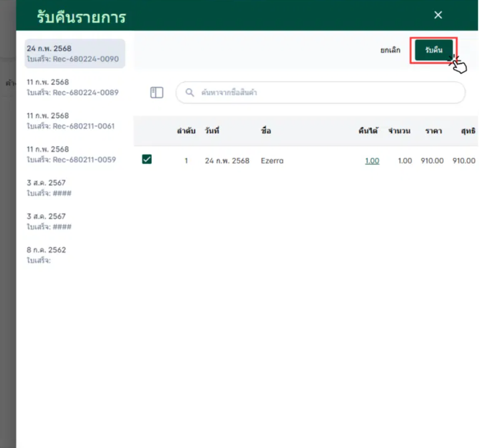Click the จำนวน column header

[399, 131]
